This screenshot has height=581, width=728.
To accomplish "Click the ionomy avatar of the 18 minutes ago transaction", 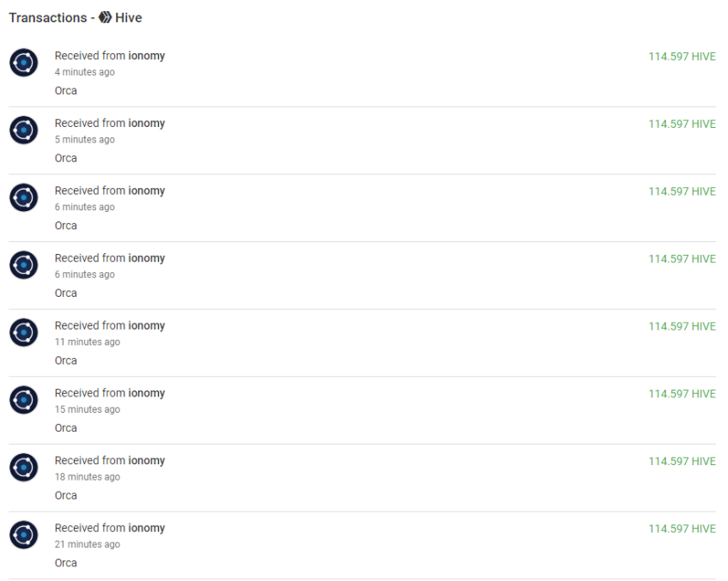I will pyautogui.click(x=24, y=468).
